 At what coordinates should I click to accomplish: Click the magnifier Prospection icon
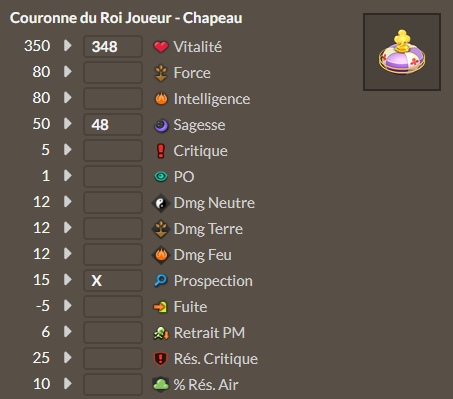(x=161, y=280)
